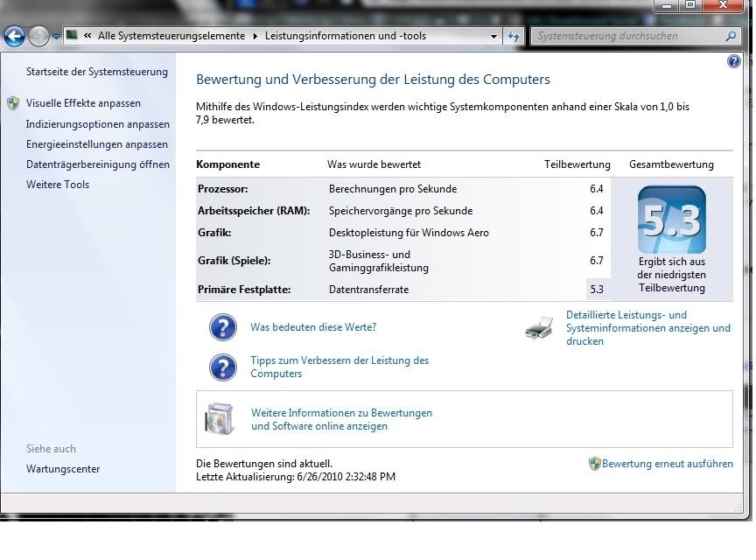Click the Control Panel icon in the address bar
Image resolution: width=756 pixels, height=560 pixels.
pos(72,35)
